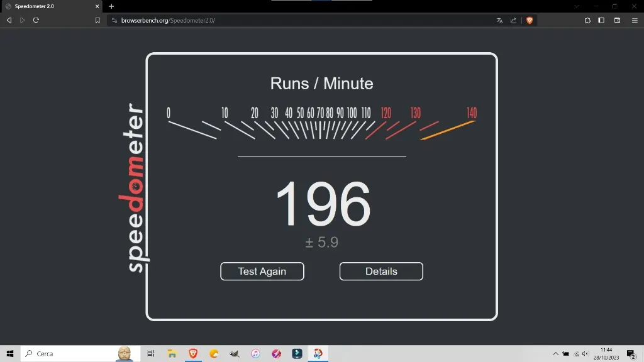Go forward to the next page

click(x=23, y=20)
